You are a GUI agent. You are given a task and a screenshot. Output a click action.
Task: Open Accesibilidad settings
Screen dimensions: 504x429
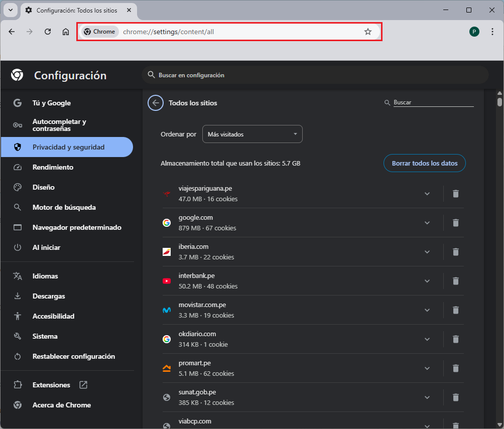pyautogui.click(x=67, y=316)
